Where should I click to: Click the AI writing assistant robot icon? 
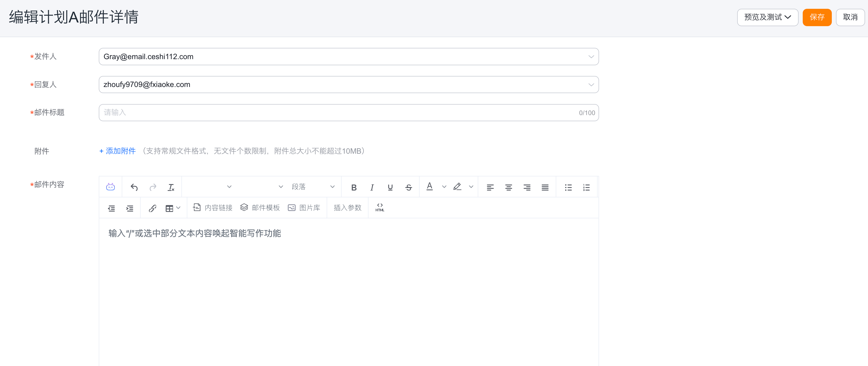point(110,187)
